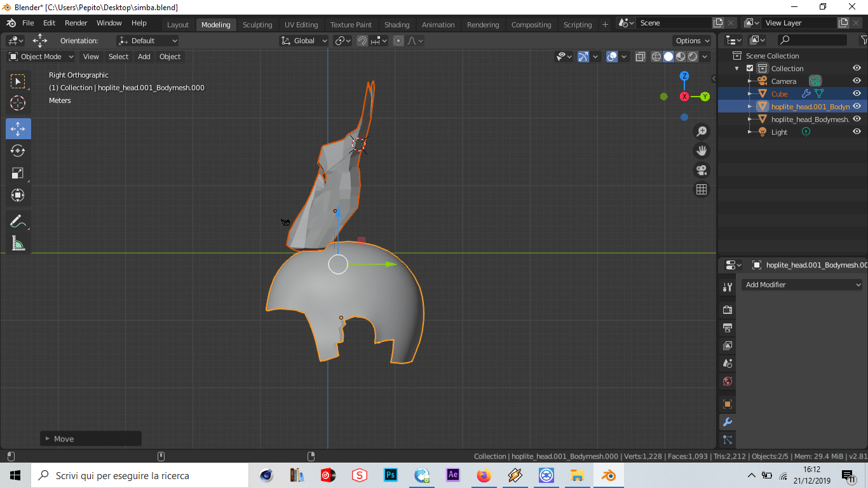The image size is (868, 488).
Task: Open Firefox from the taskbar
Action: coord(484,475)
